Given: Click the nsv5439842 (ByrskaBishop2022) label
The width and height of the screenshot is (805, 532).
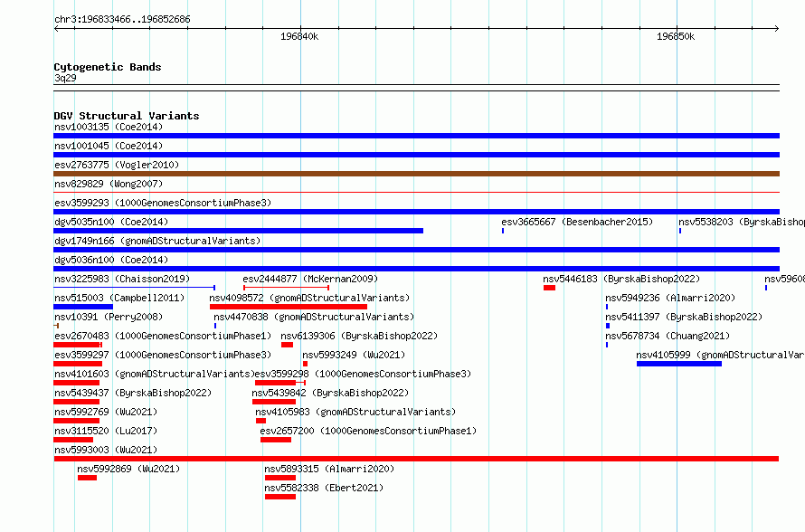Looking at the screenshot, I should 330,393.
